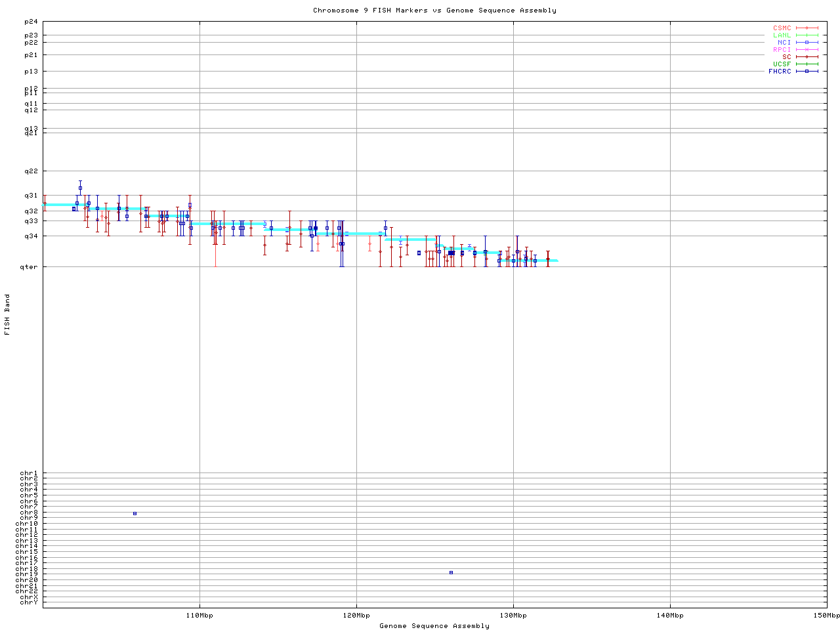Click the p24 band label

pos(31,22)
